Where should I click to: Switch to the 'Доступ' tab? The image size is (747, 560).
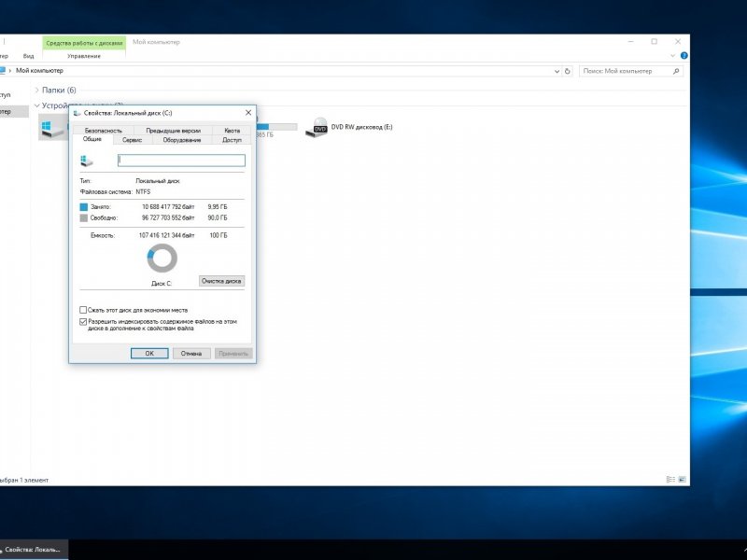pos(232,140)
